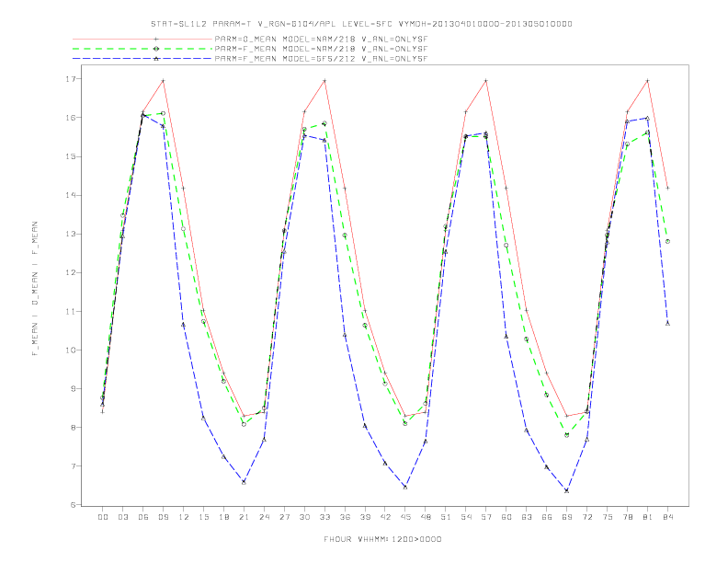Click x-axis forecast hour label 03

(x=122, y=517)
